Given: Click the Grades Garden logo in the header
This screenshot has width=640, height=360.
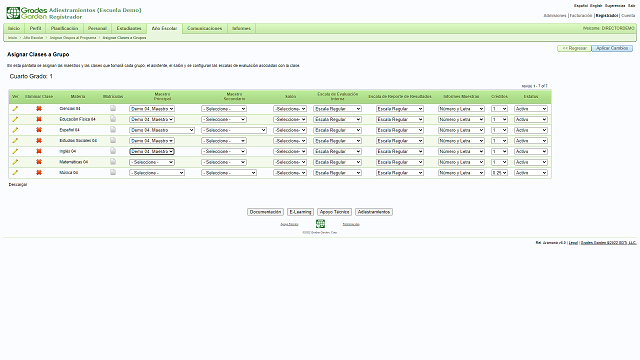Looking at the screenshot, I should (x=27, y=13).
